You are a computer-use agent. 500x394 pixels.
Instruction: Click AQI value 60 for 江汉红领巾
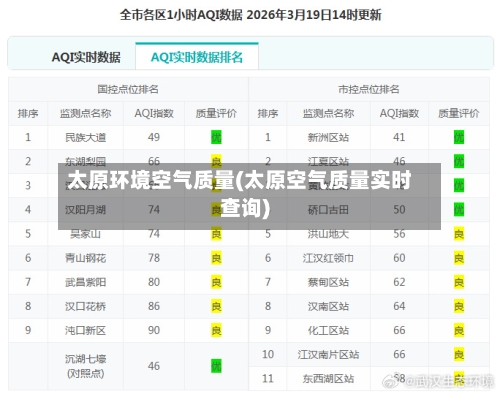point(399,258)
